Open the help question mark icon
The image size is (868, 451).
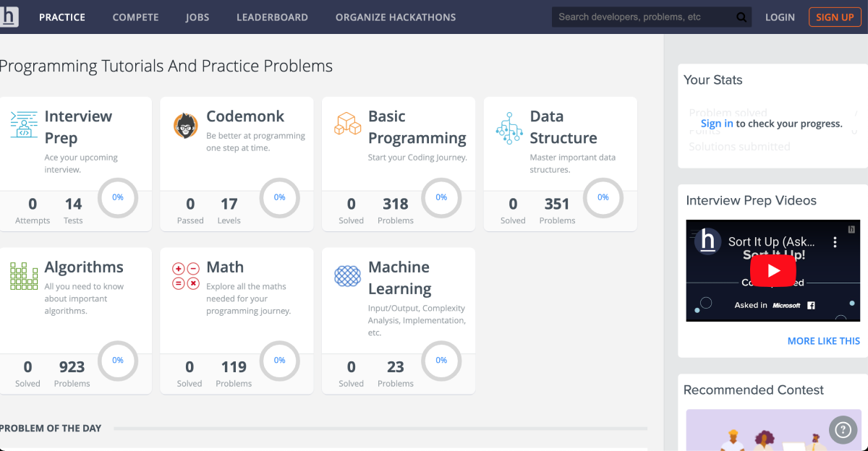(843, 430)
